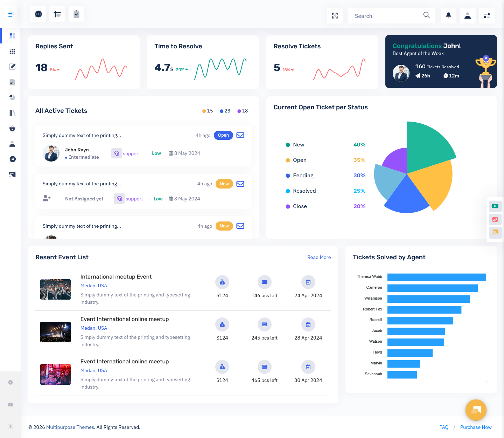Select the green New slice in pie chart

(x=427, y=144)
